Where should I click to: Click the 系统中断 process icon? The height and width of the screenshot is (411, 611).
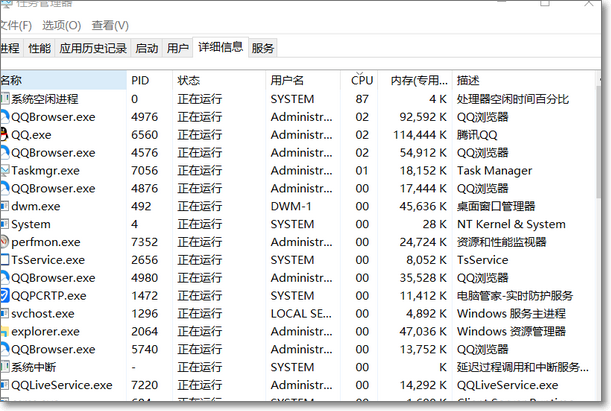point(5,367)
